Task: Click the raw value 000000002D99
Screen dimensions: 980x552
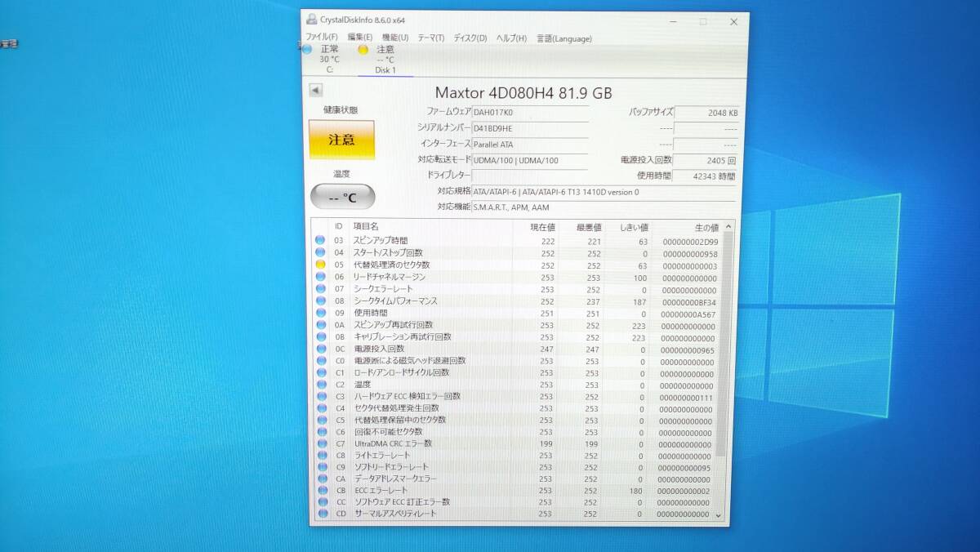Action: click(x=690, y=242)
